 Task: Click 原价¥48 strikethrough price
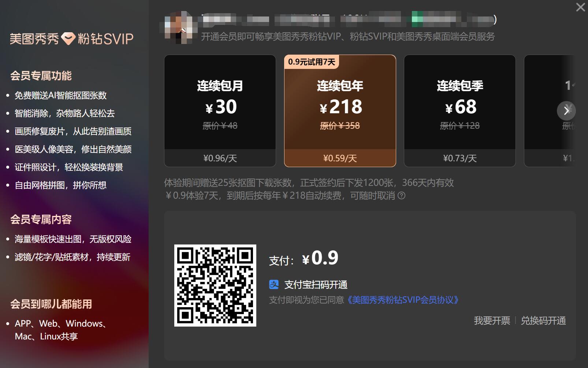click(220, 126)
